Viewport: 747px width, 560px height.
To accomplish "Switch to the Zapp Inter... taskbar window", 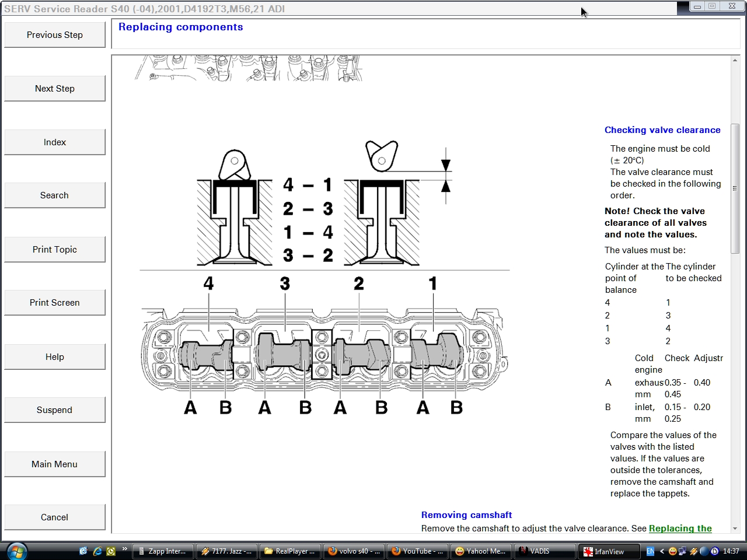I will point(162,551).
